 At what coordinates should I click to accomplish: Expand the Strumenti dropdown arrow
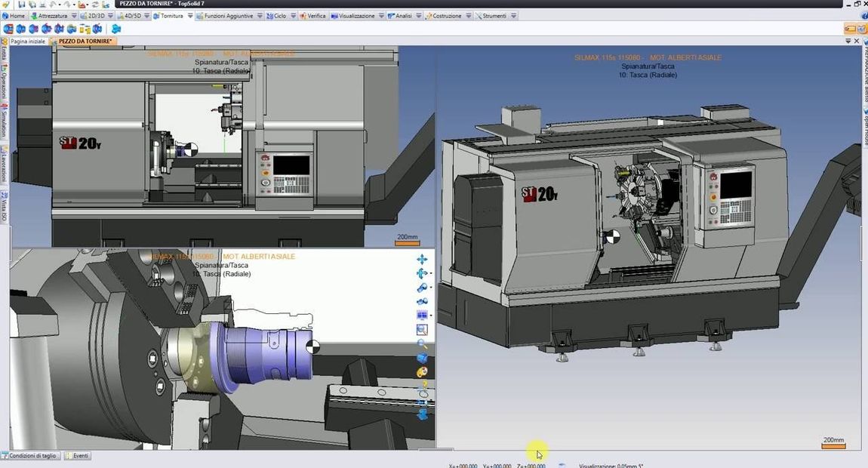(x=514, y=16)
